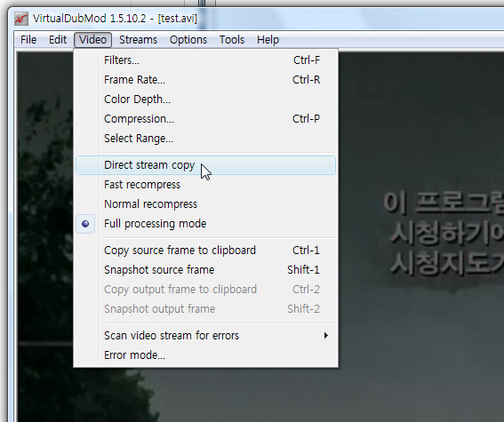Enable Direct stream copy mode
The image size is (504, 422).
point(205,165)
